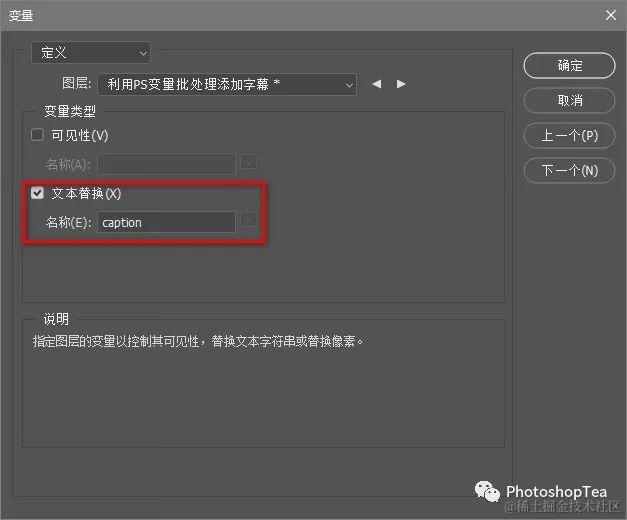Click the 名称(E) caption input field

tap(166, 222)
